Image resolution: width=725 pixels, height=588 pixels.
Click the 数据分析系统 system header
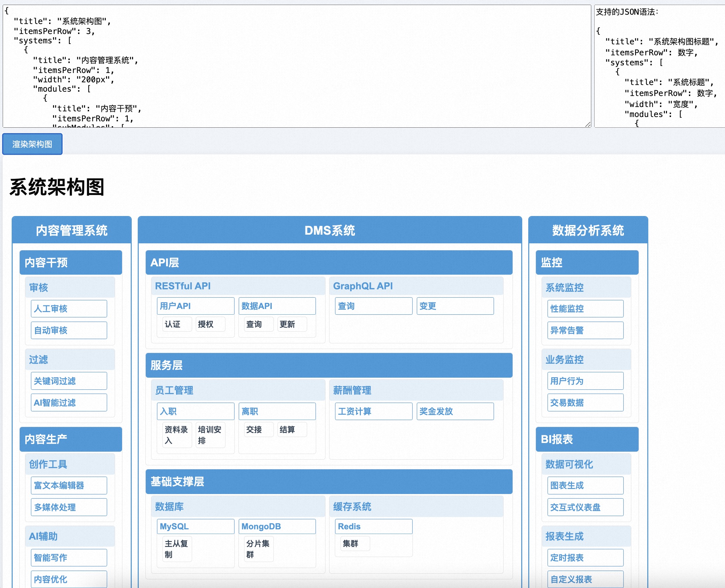588,230
